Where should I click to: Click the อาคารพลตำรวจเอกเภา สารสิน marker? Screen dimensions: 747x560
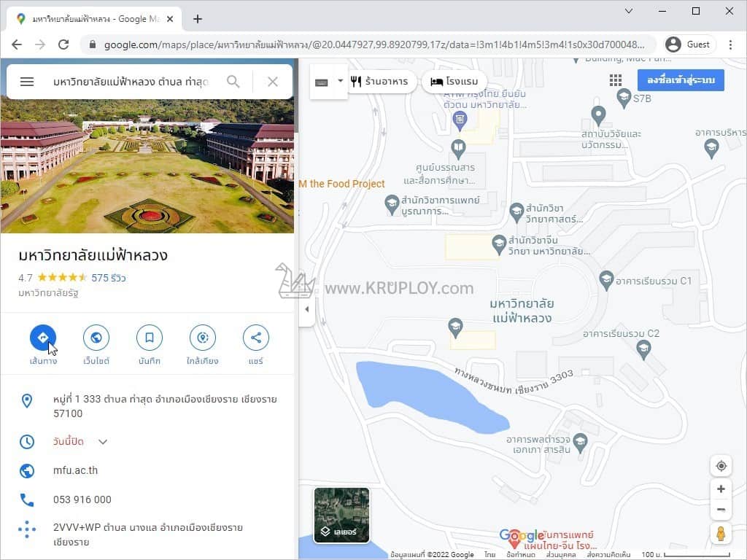click(580, 443)
